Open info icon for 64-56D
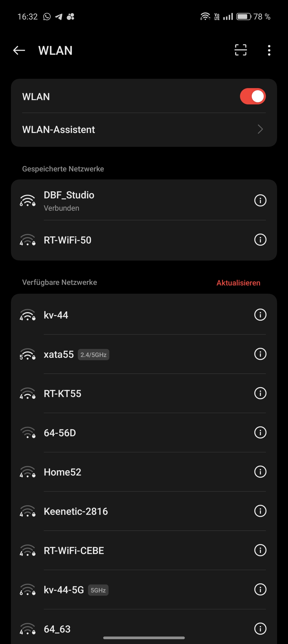 (x=260, y=433)
